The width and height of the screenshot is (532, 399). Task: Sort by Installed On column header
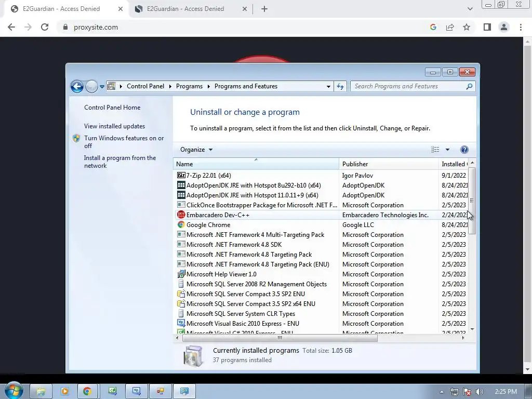454,164
